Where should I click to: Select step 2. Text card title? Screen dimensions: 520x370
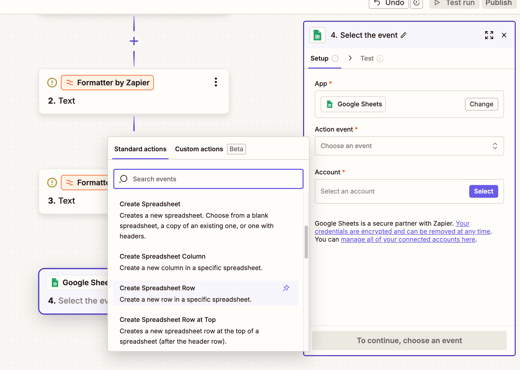point(61,101)
